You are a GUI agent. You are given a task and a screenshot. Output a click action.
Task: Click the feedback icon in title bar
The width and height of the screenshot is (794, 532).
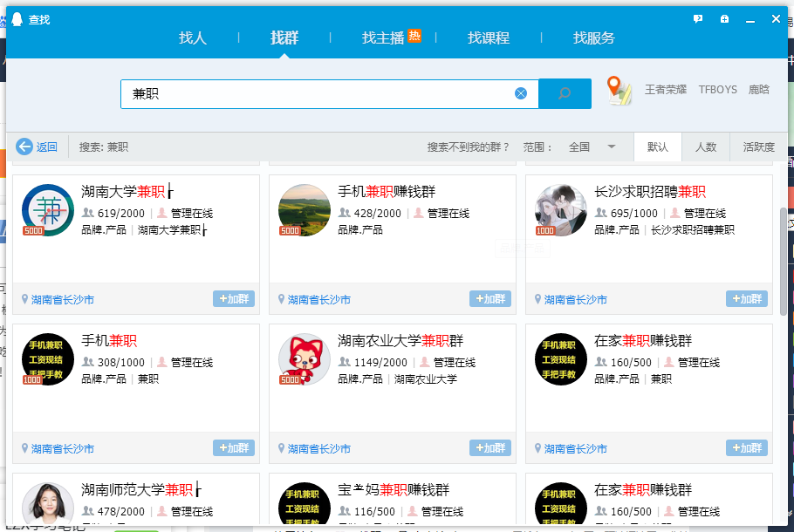(x=698, y=19)
